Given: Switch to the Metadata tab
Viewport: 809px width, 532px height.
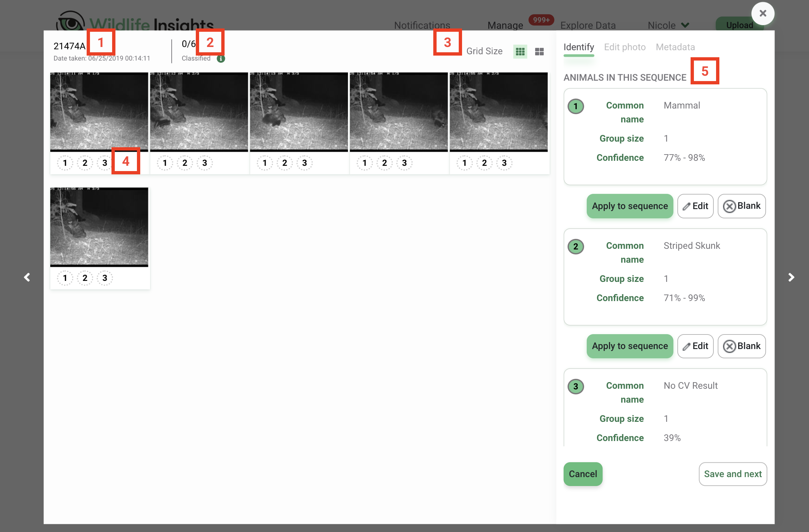Looking at the screenshot, I should click(x=675, y=47).
